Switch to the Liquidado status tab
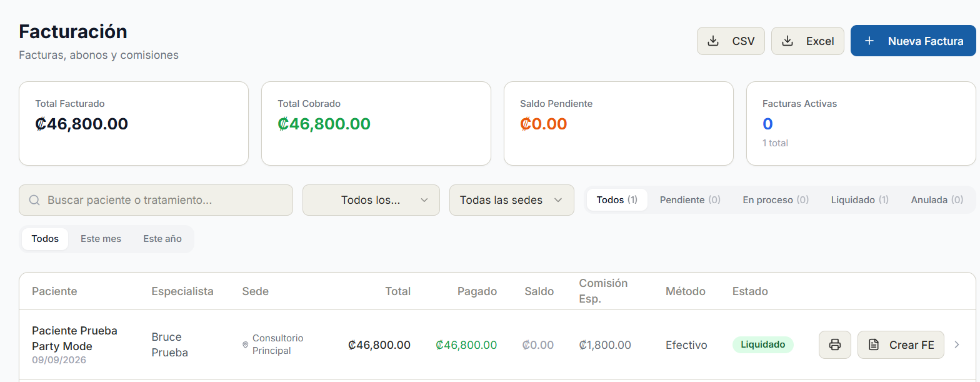The width and height of the screenshot is (980, 382). point(859,200)
